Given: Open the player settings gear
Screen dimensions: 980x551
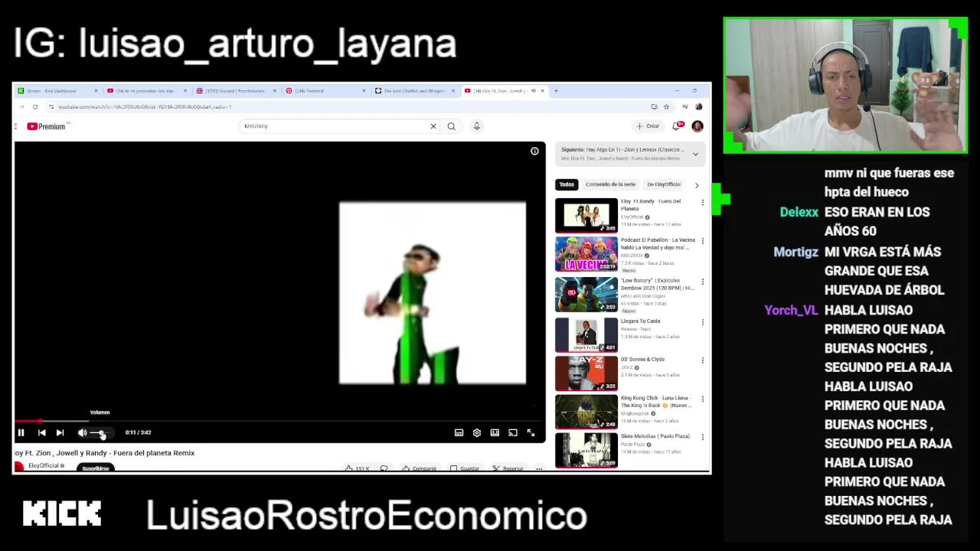Looking at the screenshot, I should pos(476,432).
